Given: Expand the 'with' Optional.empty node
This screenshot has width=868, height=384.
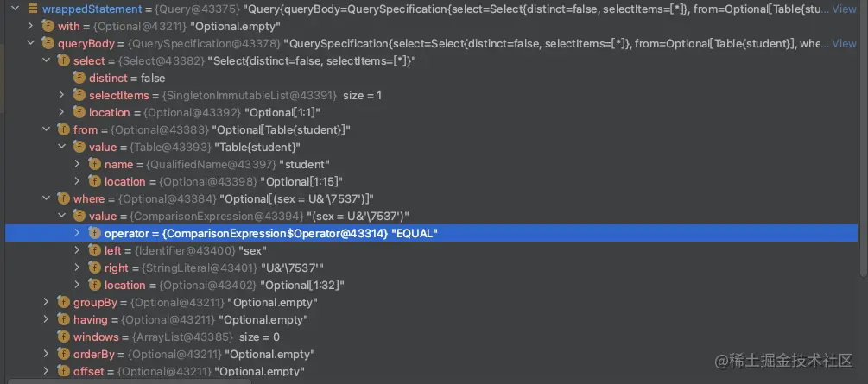Looking at the screenshot, I should pyautogui.click(x=31, y=26).
